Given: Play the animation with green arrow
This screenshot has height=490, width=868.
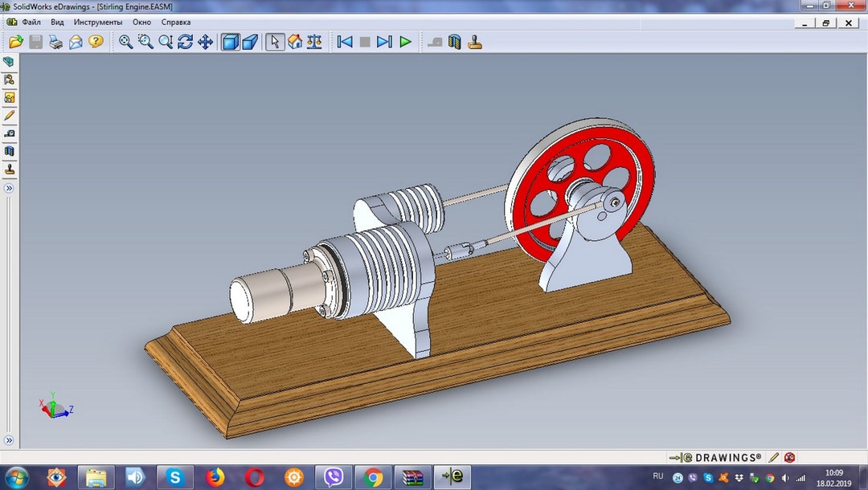Looking at the screenshot, I should [405, 42].
